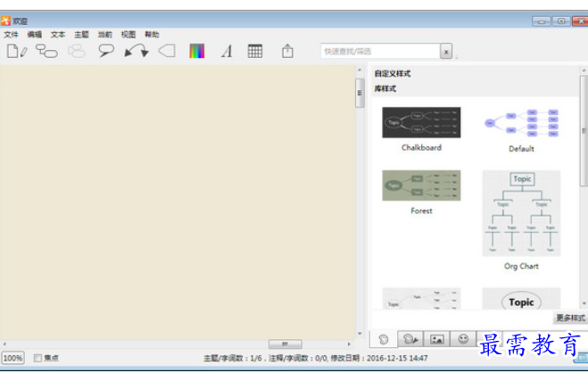
Task: Open the 帮助 menu
Action: tap(152, 35)
